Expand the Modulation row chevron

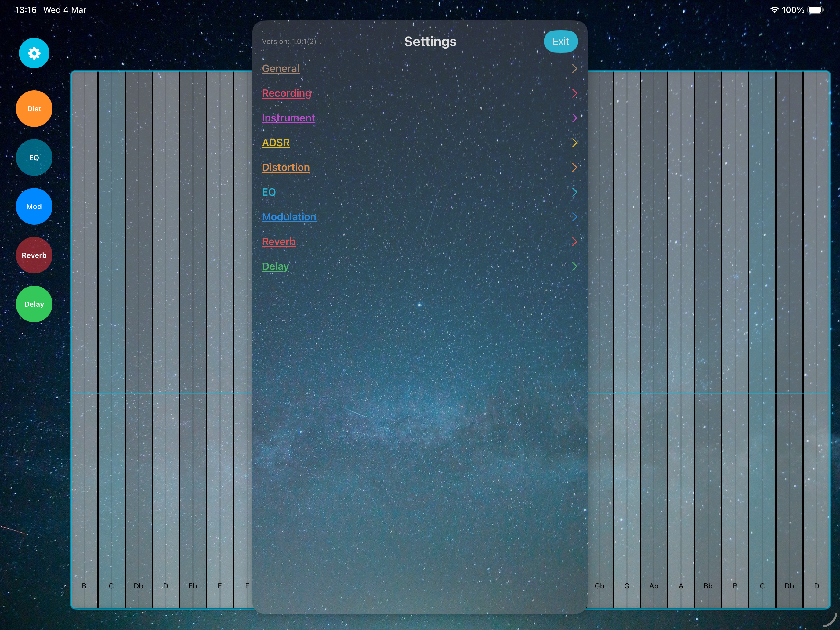574,217
